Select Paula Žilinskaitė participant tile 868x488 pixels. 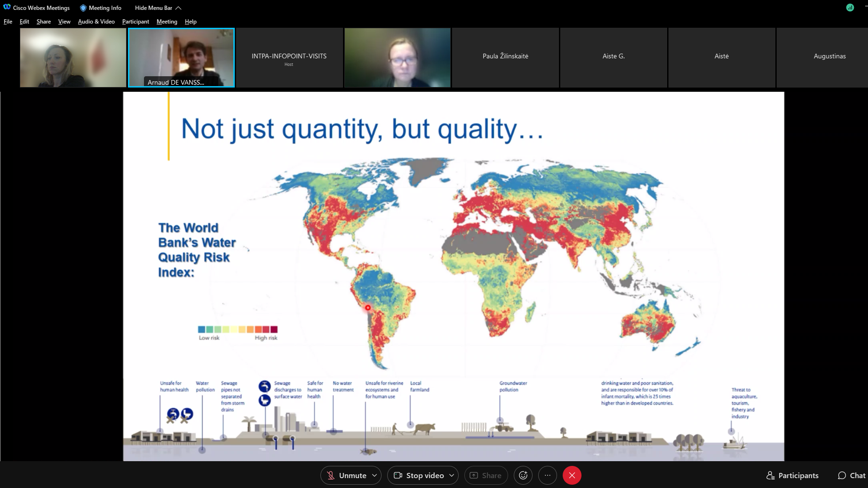(x=505, y=57)
